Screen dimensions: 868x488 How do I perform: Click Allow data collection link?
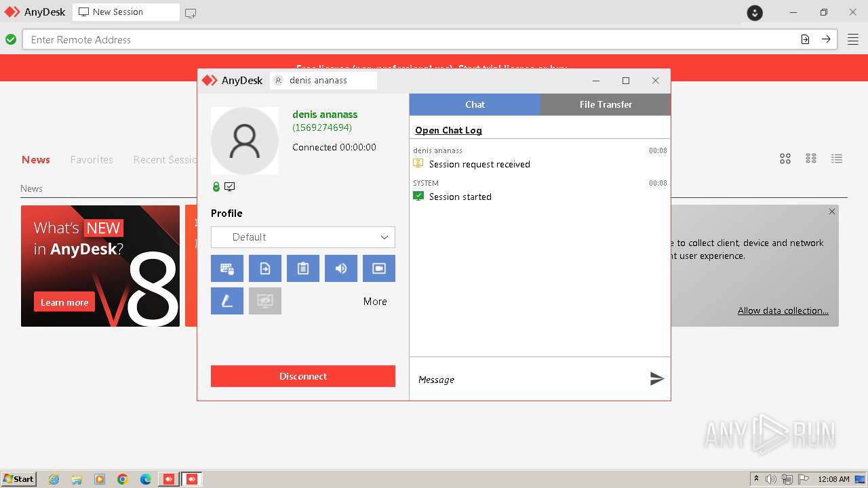[x=783, y=310]
